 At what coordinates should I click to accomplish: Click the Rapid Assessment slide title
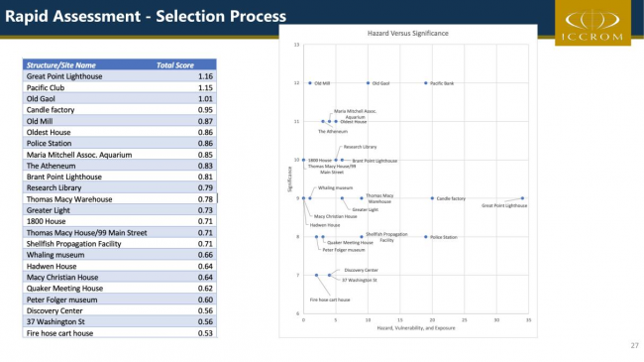(x=146, y=17)
